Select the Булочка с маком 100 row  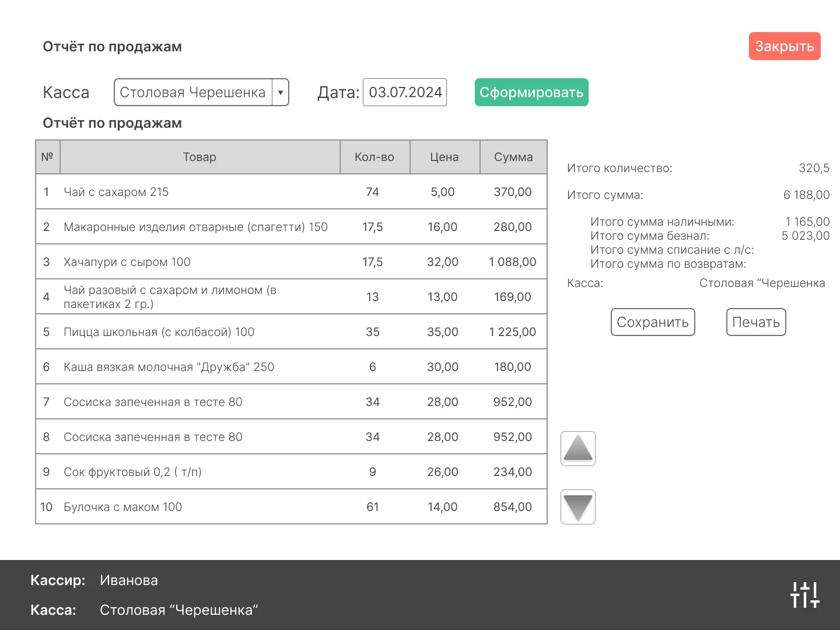tap(291, 507)
